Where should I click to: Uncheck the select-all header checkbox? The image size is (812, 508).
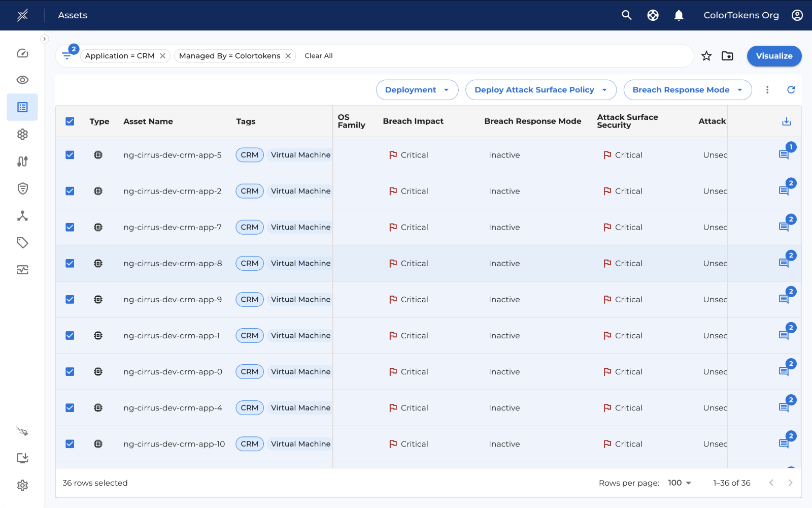click(x=70, y=121)
